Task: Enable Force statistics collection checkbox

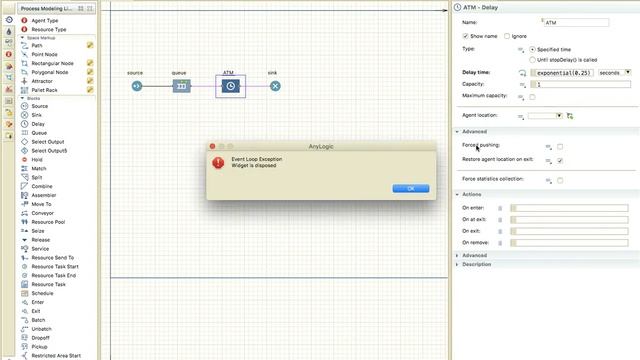Action: point(560,180)
